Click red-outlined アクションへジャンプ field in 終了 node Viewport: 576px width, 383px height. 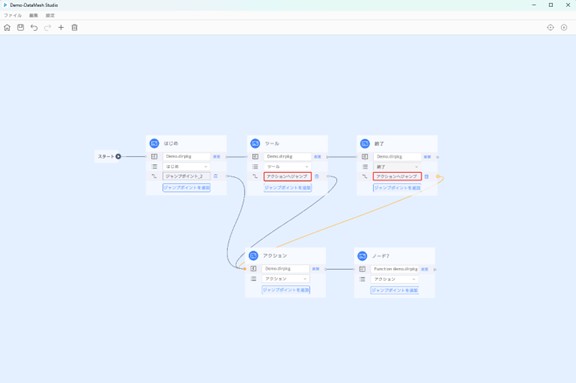click(x=397, y=177)
